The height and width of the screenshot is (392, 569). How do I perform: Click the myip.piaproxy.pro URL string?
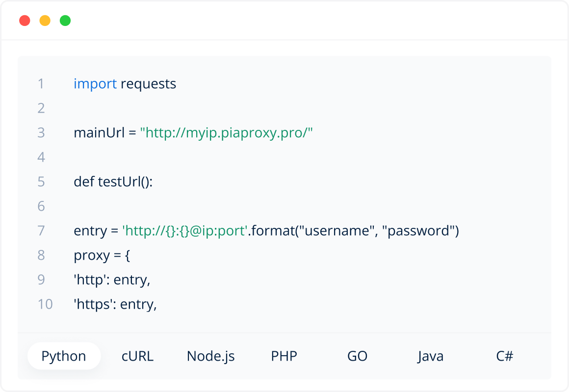point(226,133)
